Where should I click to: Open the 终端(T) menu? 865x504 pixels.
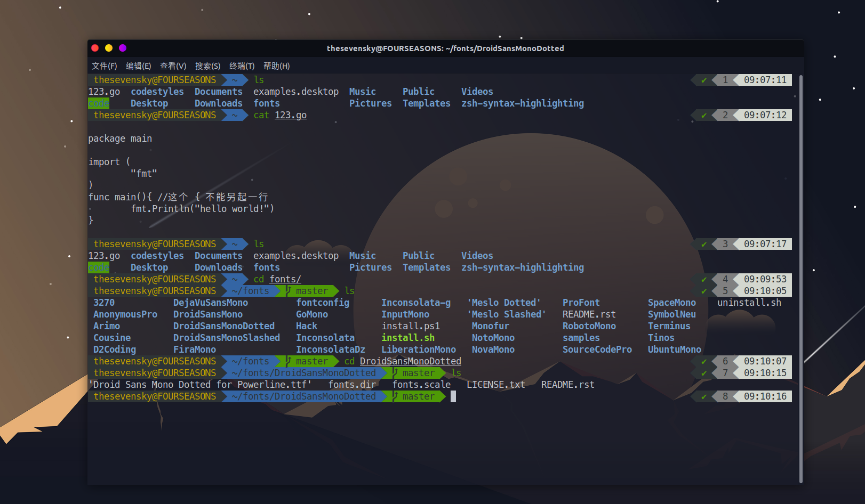[242, 66]
